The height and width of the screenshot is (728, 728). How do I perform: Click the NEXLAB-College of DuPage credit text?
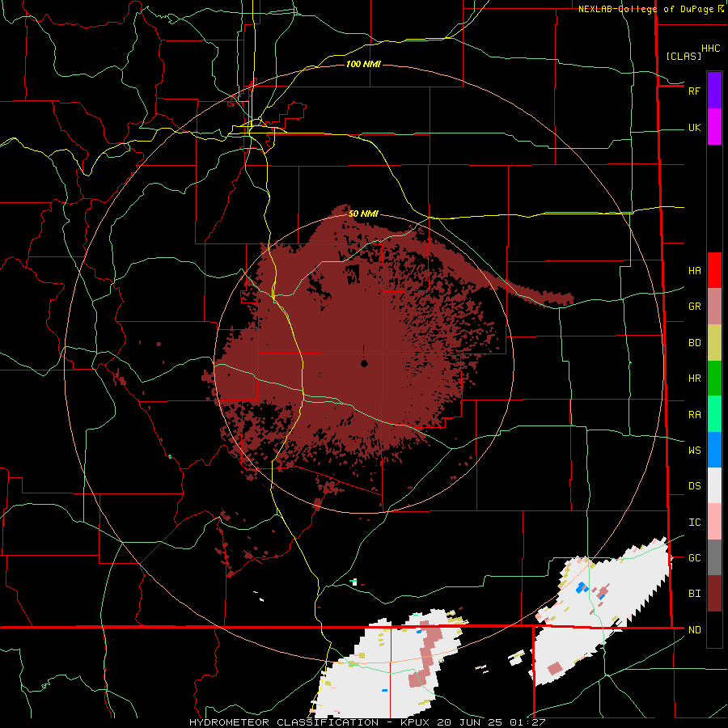point(645,9)
